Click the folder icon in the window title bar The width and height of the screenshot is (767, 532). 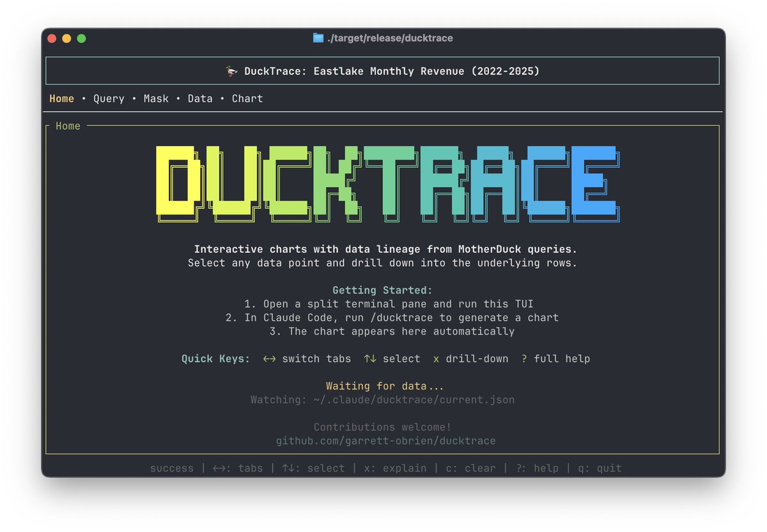coord(318,38)
